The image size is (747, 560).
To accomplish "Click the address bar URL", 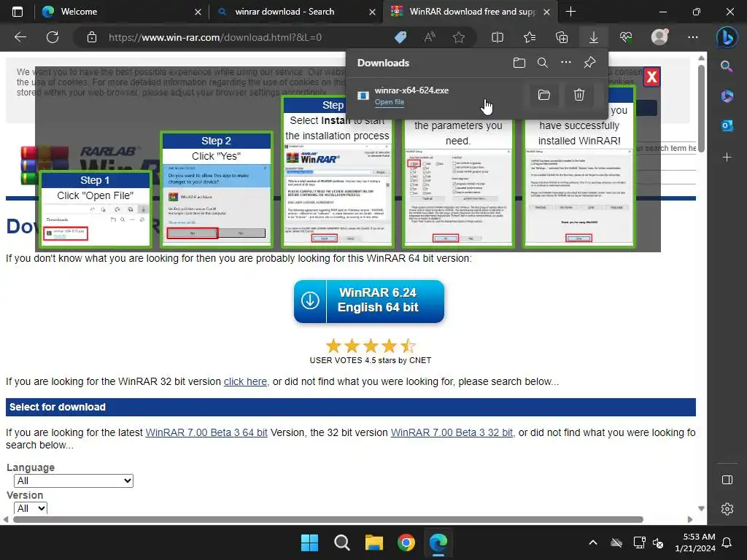I will 215,37.
